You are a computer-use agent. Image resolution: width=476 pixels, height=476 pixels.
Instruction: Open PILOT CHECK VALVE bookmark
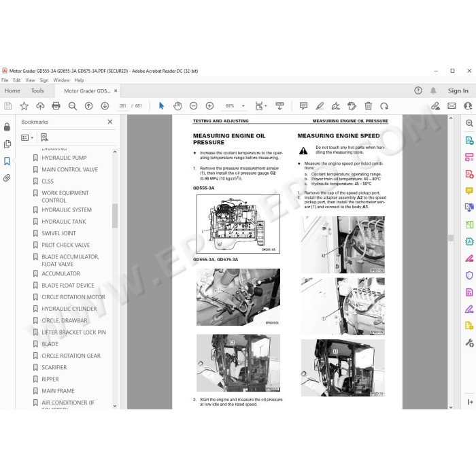coord(65,245)
